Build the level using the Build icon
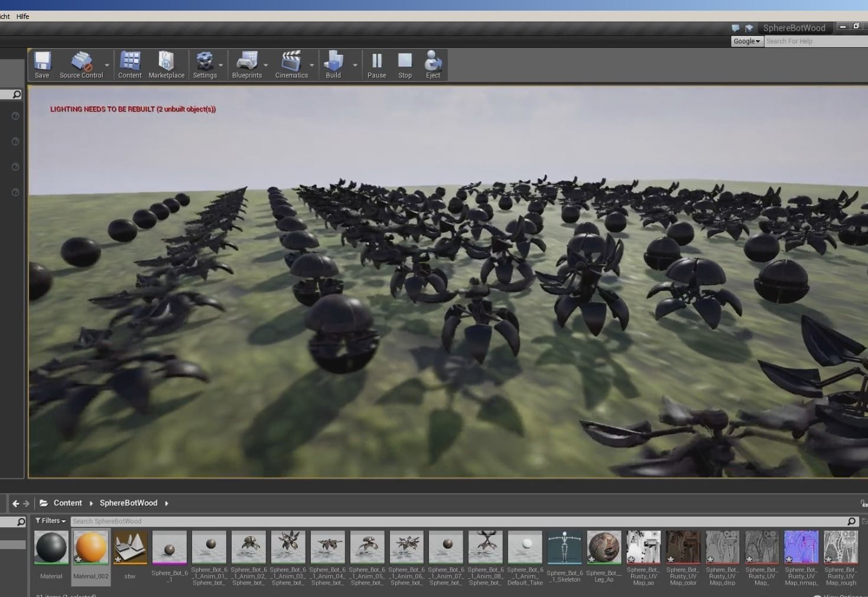 [x=333, y=65]
